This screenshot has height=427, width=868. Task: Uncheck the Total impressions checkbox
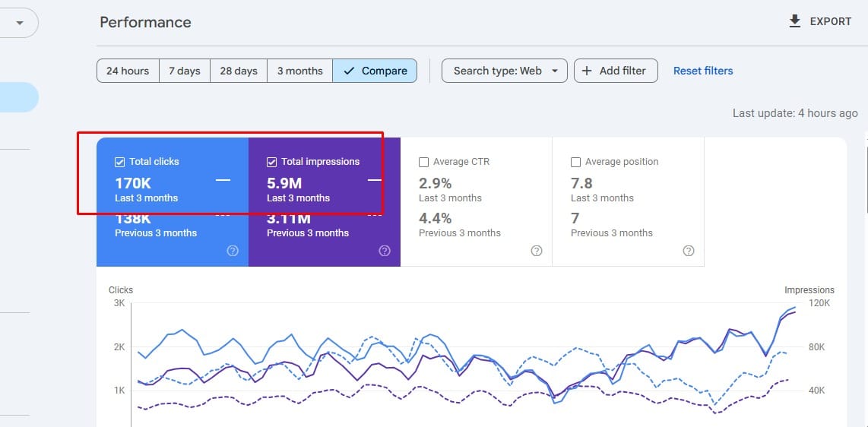[271, 162]
